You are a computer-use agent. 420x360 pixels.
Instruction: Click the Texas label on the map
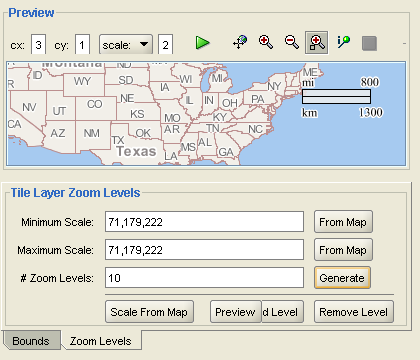tap(136, 151)
